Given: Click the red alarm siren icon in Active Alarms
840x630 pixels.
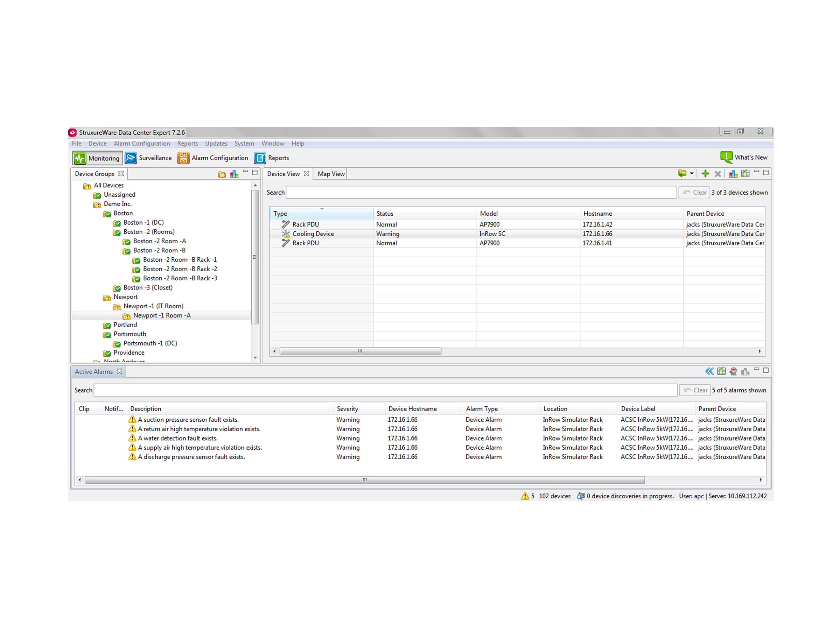Looking at the screenshot, I should pos(733,371).
